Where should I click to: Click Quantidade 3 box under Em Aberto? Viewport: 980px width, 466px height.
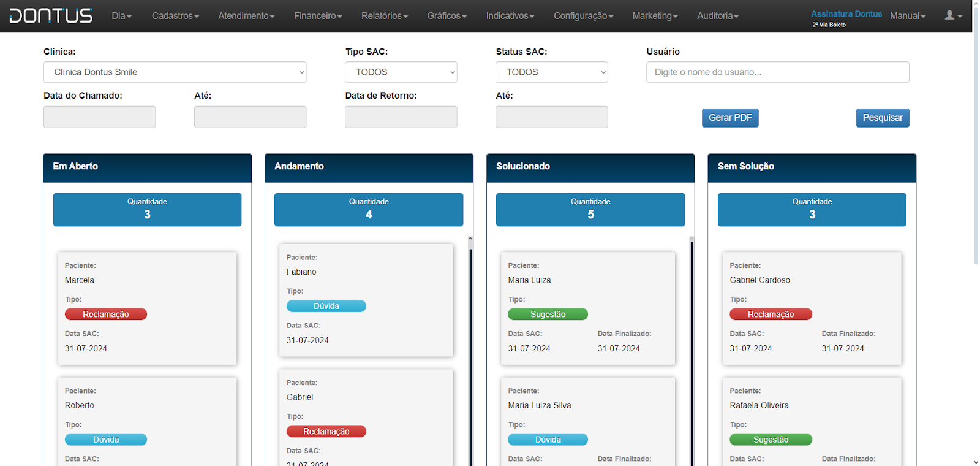click(147, 210)
